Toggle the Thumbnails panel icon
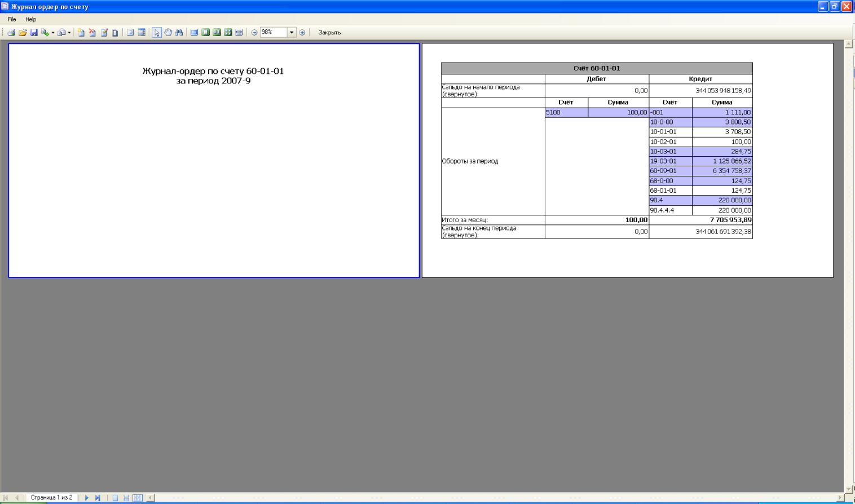This screenshot has height=504, width=855. pyautogui.click(x=142, y=33)
